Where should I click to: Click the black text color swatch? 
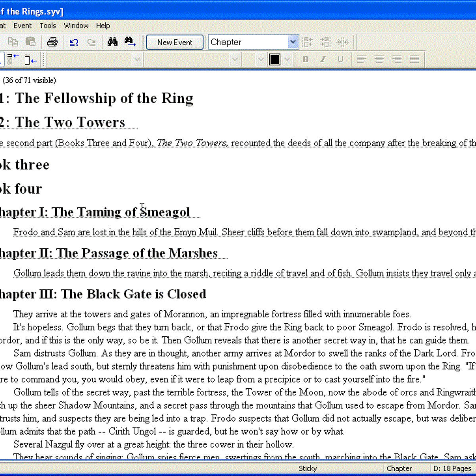pos(275,60)
